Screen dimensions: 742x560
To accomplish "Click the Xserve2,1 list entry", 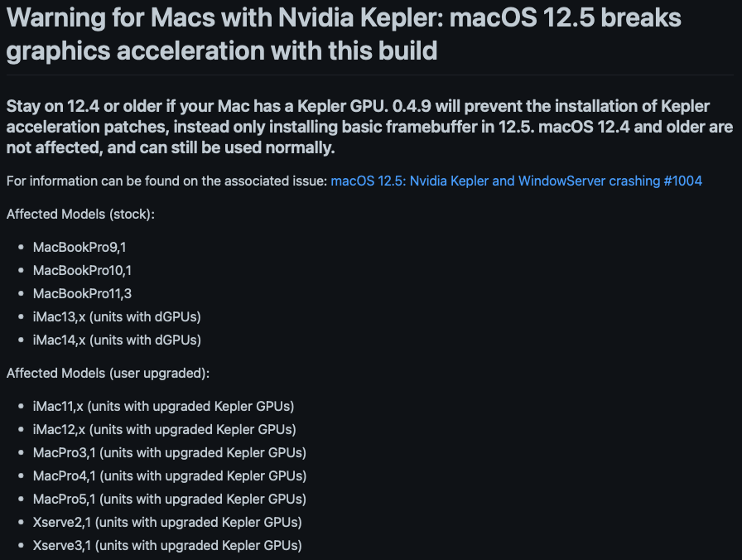I will 167,522.
